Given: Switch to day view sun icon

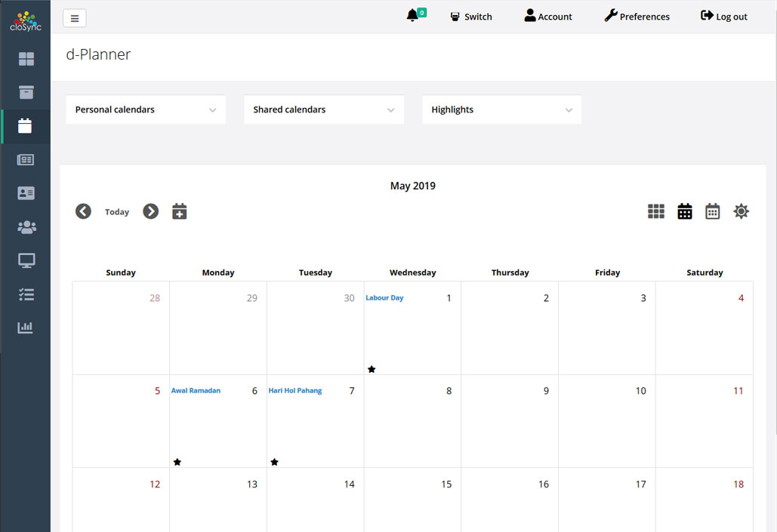Looking at the screenshot, I should [x=741, y=211].
